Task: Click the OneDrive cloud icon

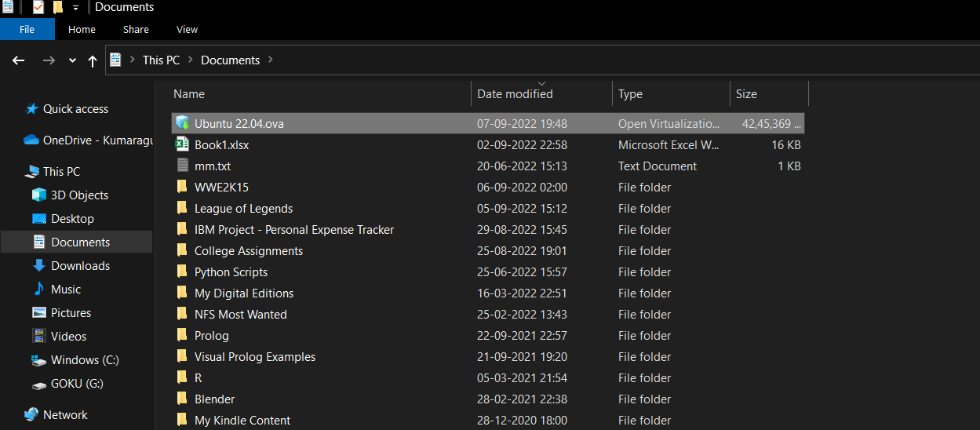Action: 31,140
